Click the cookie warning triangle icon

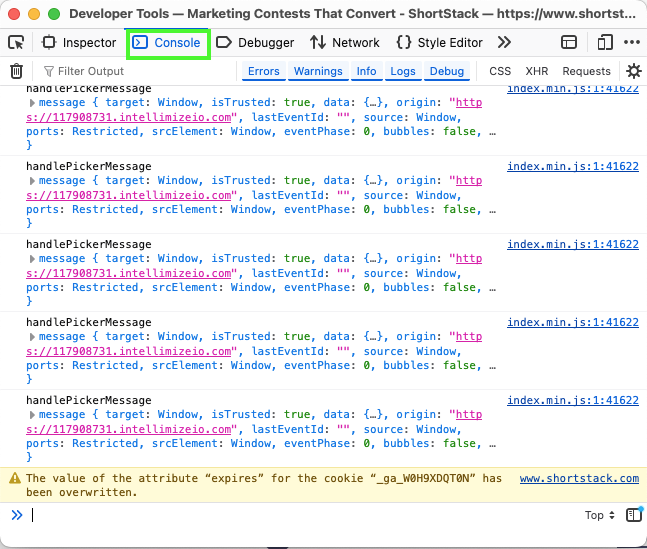pyautogui.click(x=15, y=478)
